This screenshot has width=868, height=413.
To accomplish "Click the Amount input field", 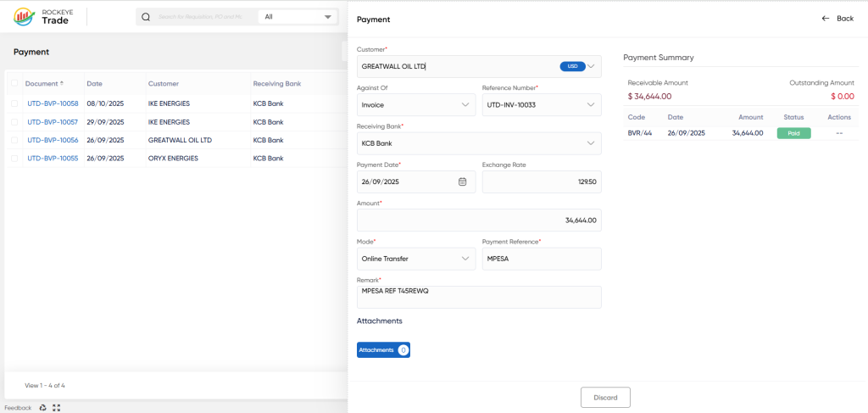I will pyautogui.click(x=479, y=220).
